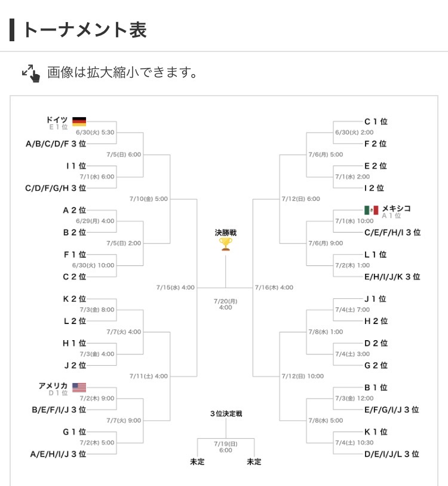Click the 決勝戦 final label
This screenshot has width=448, height=486.
click(x=226, y=233)
